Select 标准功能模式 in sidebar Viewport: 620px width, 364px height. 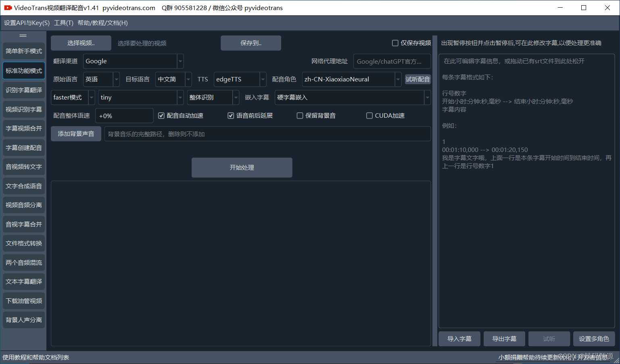coord(24,71)
